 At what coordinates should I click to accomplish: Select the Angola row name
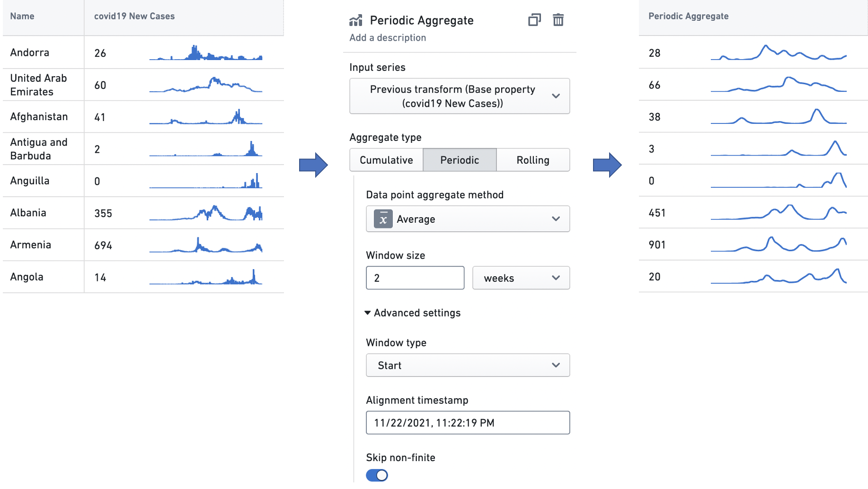27,277
